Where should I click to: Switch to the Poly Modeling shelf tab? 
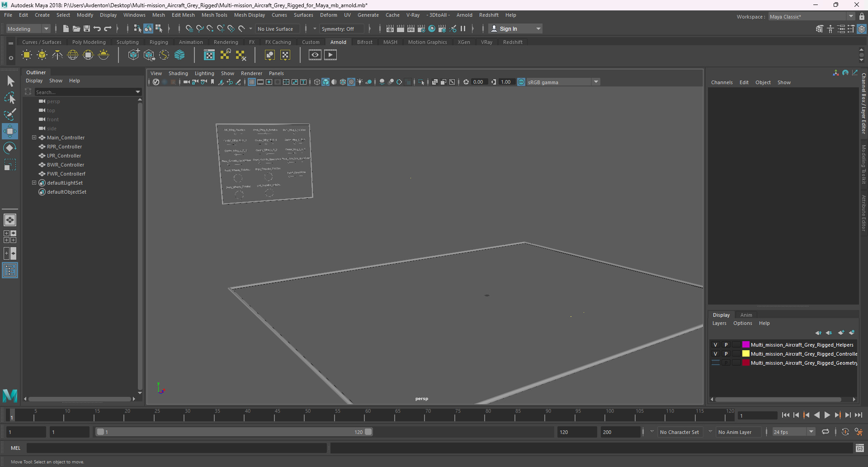(x=89, y=42)
